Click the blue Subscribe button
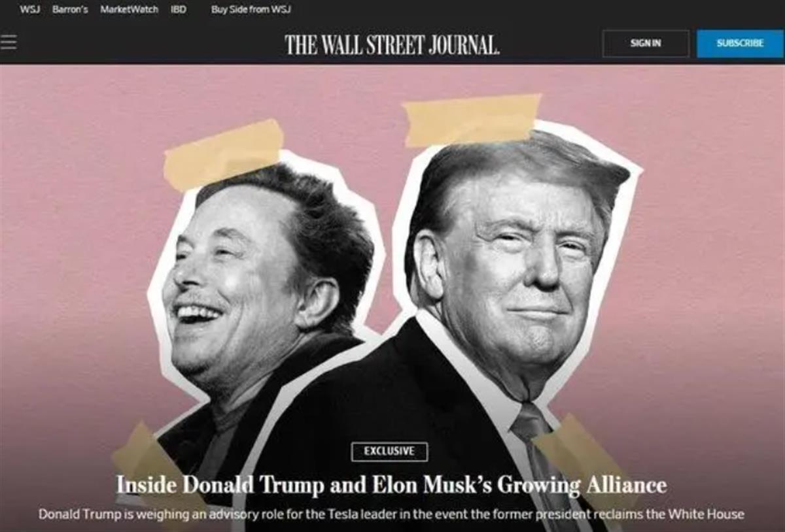This screenshot has width=785, height=532. (740, 43)
